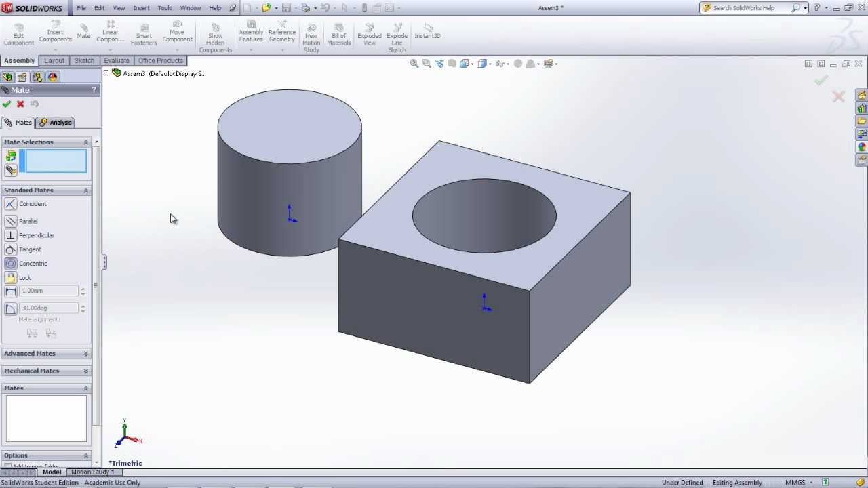
Task: Collapse the Standard Mates section
Action: [x=86, y=190]
